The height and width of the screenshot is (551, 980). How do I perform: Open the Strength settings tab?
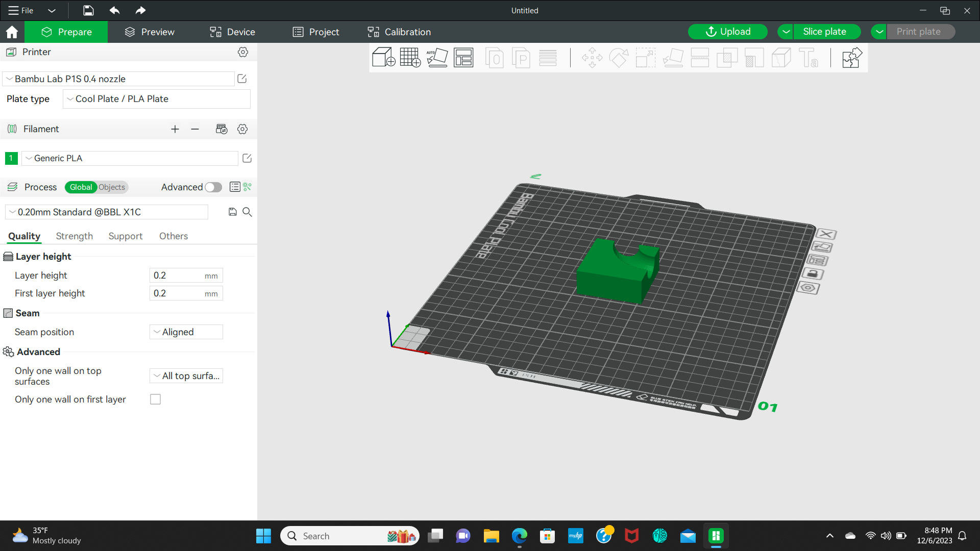click(x=75, y=236)
